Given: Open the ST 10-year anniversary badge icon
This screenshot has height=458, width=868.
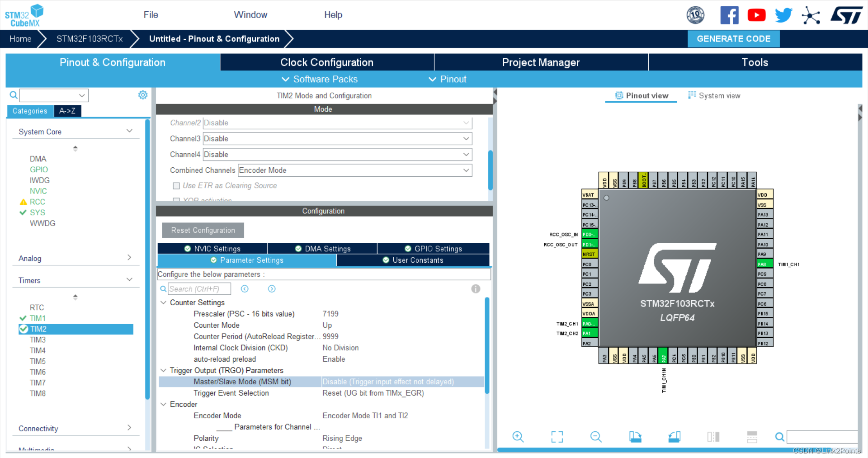Looking at the screenshot, I should (x=695, y=15).
